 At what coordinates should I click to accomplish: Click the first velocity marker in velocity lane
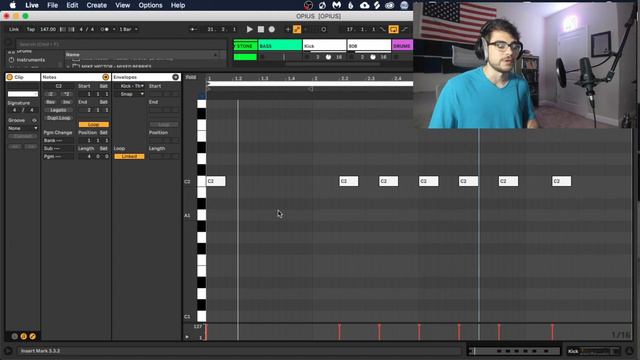click(x=206, y=332)
